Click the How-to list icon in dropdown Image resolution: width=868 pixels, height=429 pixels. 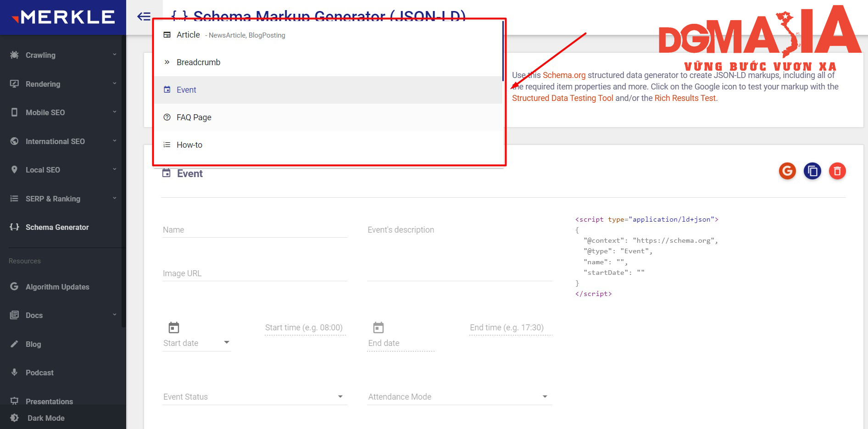point(167,145)
